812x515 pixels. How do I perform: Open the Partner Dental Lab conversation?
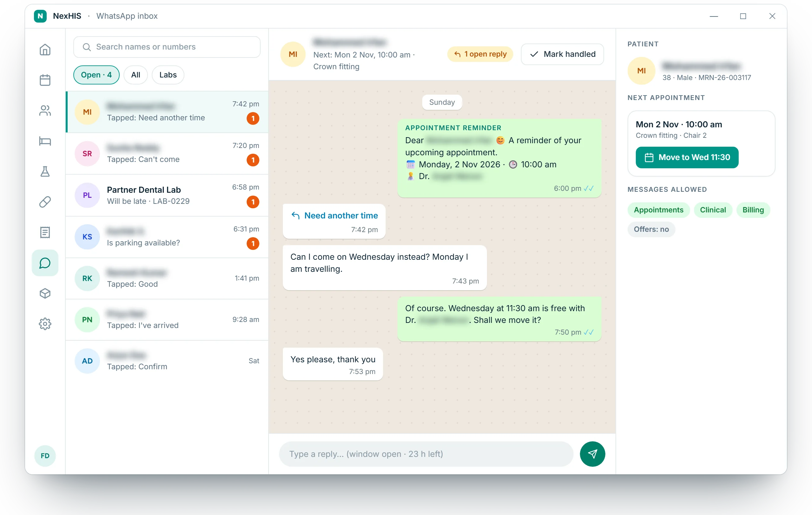coord(167,195)
